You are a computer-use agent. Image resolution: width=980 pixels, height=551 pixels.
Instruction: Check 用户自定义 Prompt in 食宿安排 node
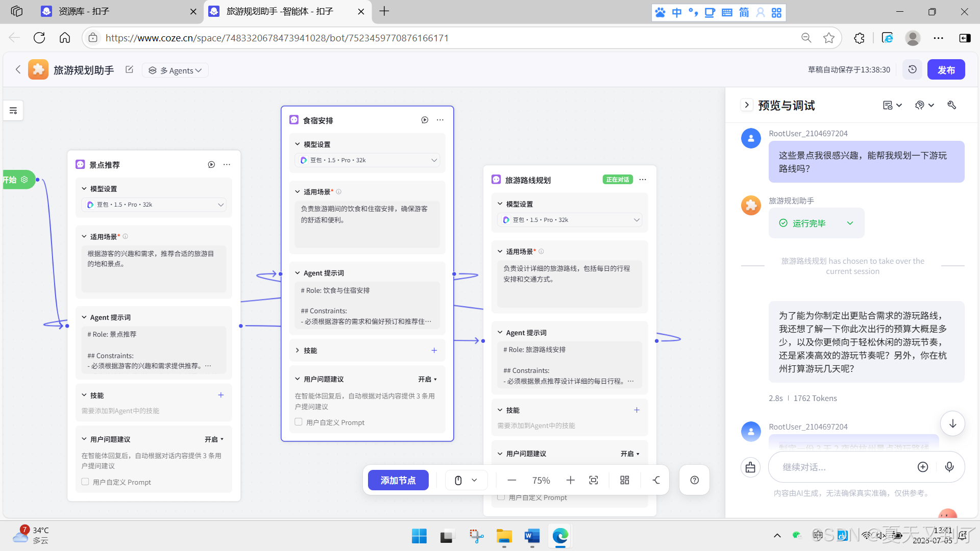click(x=299, y=422)
